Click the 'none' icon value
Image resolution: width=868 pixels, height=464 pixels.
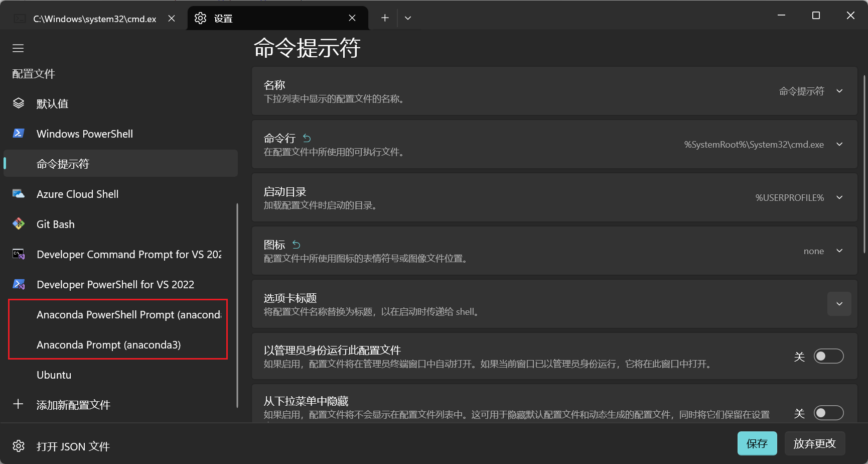click(814, 251)
